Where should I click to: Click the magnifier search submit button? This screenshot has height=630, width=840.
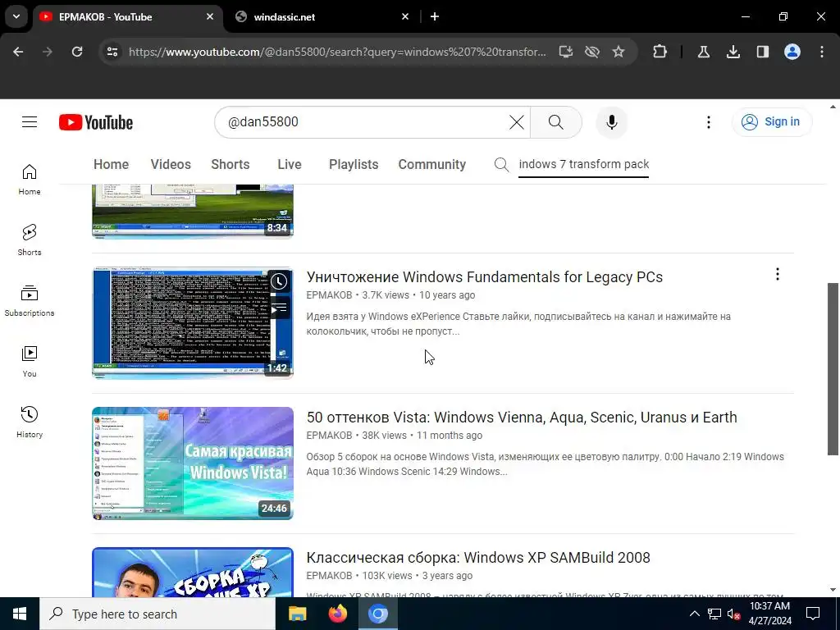click(556, 122)
